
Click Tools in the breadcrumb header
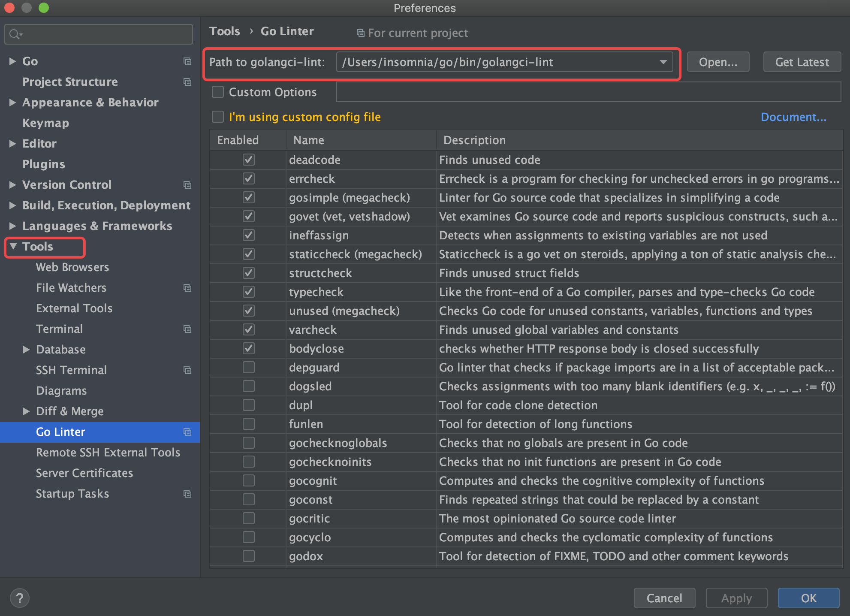225,31
